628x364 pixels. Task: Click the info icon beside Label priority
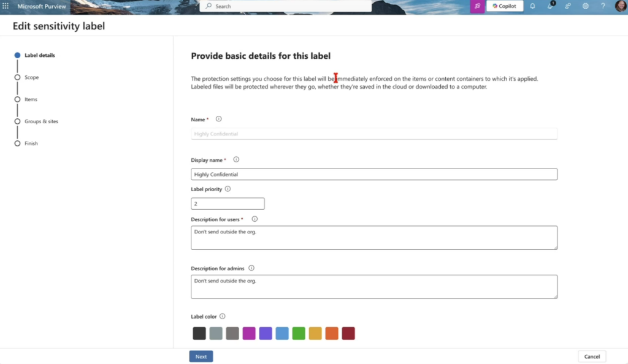pos(228,189)
